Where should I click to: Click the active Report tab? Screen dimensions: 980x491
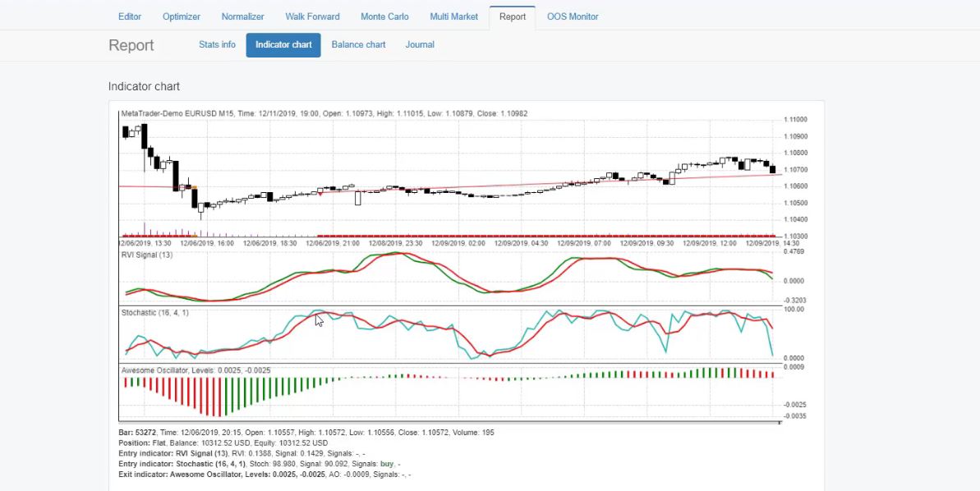[512, 16]
